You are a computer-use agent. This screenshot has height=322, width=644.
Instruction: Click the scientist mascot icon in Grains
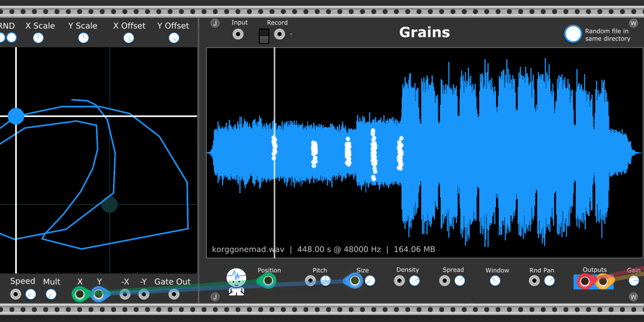point(236,281)
